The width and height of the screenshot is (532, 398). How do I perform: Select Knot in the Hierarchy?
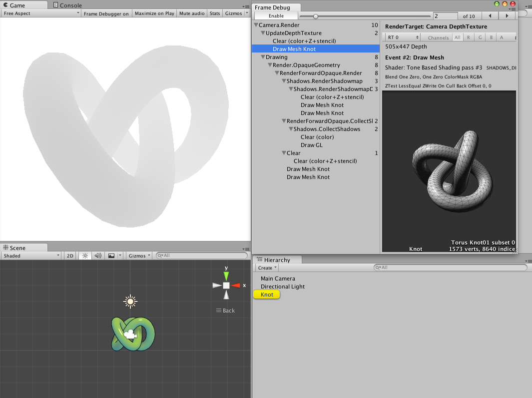tap(266, 294)
